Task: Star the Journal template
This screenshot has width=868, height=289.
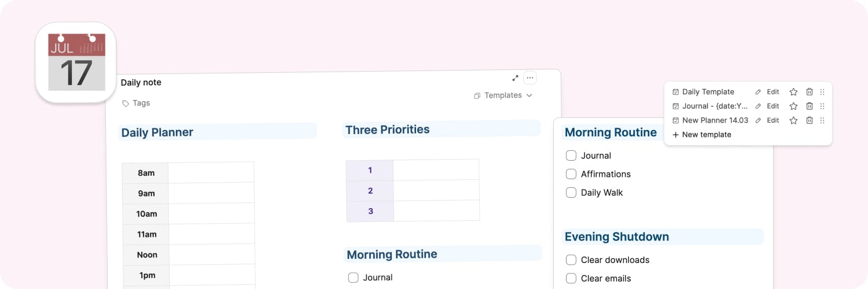Action: pyautogui.click(x=793, y=106)
